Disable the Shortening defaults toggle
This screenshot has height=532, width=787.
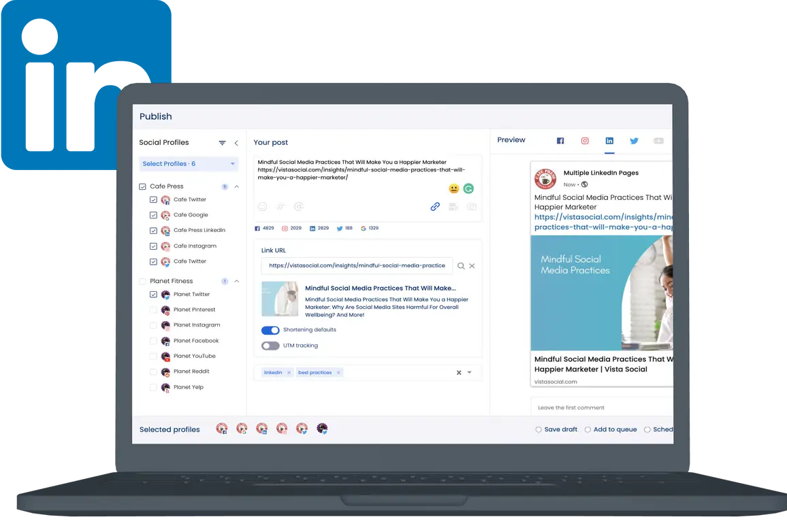click(x=270, y=330)
